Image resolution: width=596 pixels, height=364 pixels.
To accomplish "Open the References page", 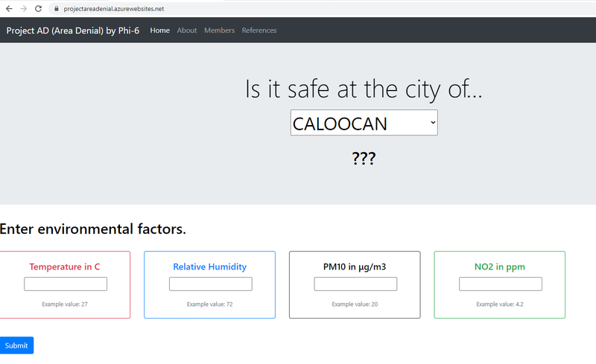I will (259, 31).
